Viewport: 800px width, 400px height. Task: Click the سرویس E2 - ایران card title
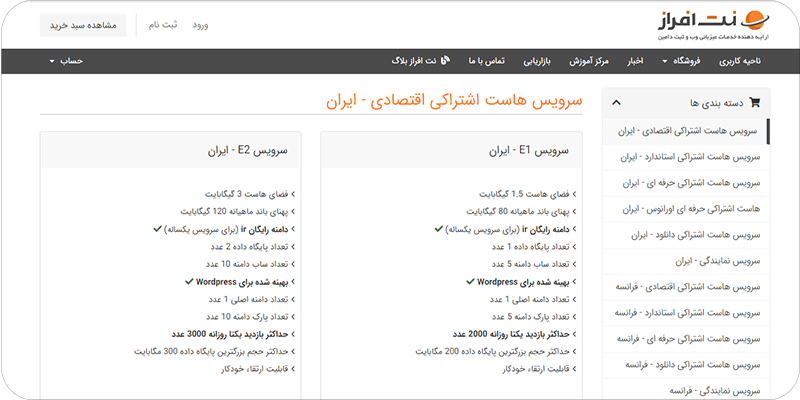(x=247, y=151)
